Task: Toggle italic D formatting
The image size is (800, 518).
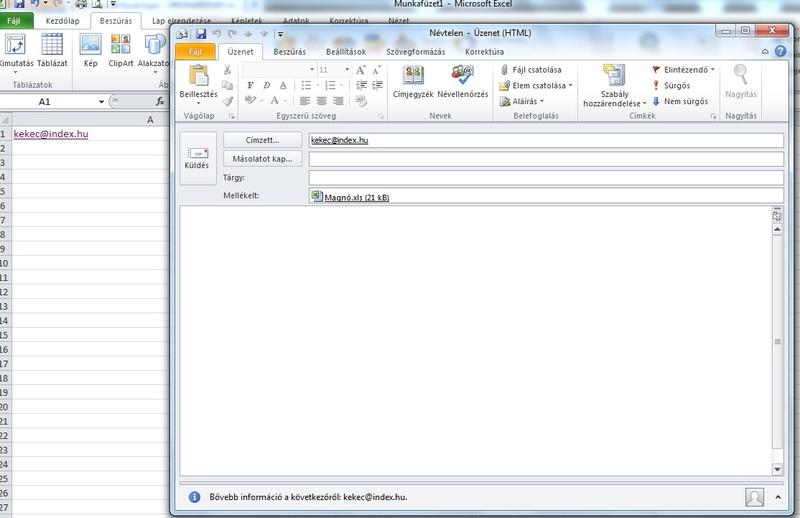Action: point(266,85)
